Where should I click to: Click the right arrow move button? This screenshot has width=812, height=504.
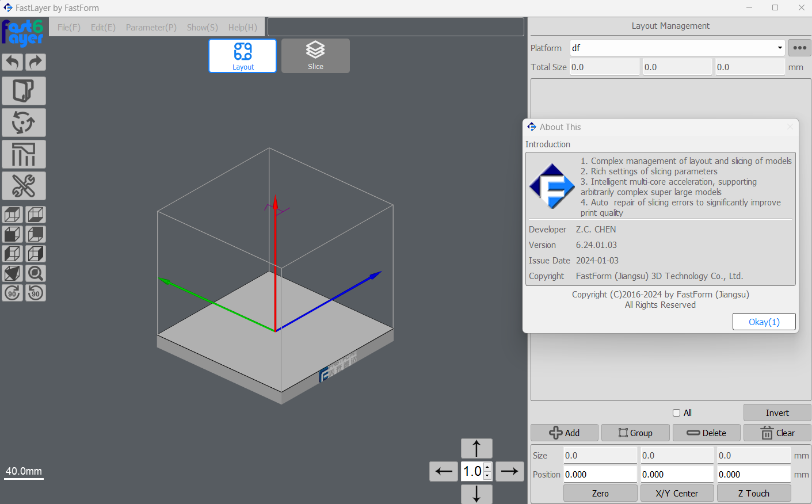click(509, 471)
